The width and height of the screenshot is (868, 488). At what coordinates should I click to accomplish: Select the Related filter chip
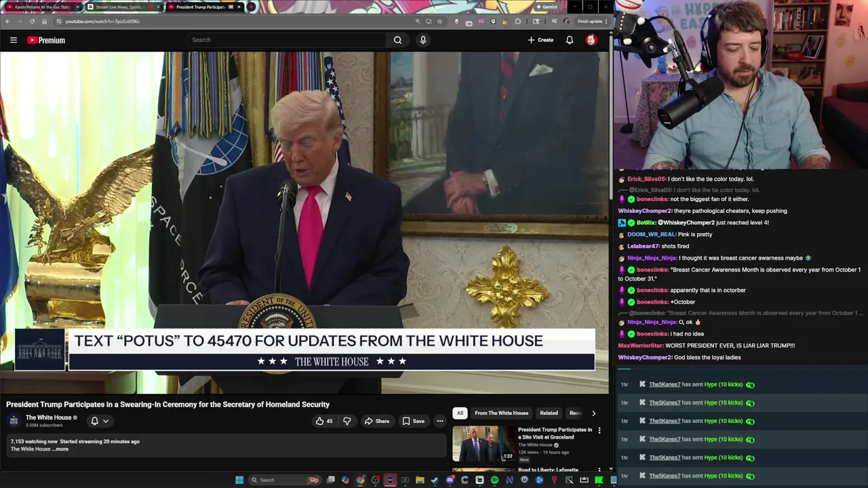pos(549,413)
